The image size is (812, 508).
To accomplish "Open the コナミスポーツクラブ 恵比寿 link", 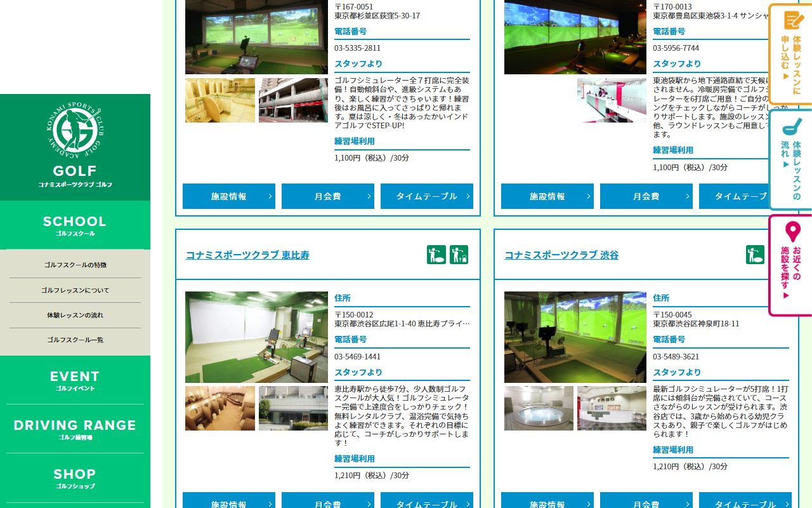I will 247,255.
